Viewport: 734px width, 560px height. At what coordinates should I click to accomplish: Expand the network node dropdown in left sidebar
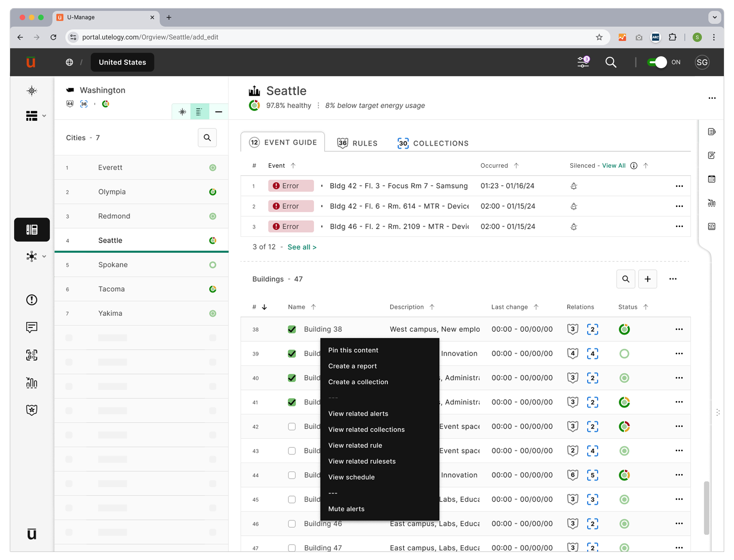pos(44,256)
